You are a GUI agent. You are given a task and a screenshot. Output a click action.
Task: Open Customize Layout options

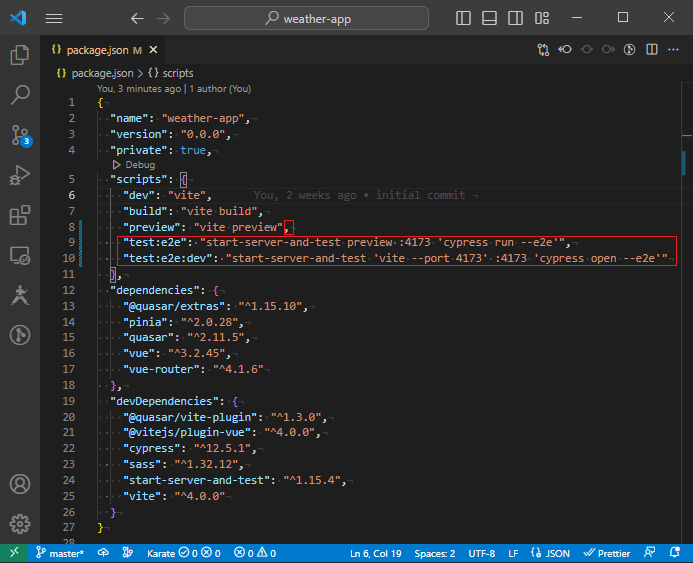[542, 18]
